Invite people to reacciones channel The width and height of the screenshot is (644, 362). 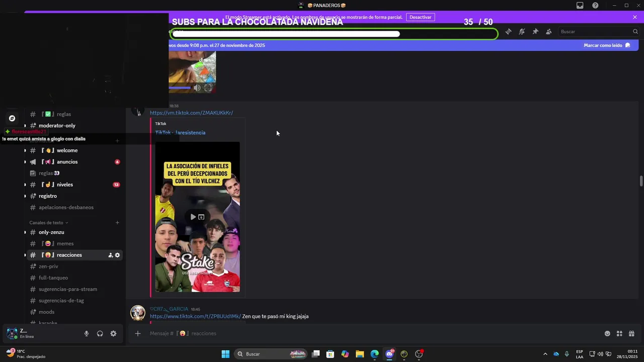pos(110,255)
